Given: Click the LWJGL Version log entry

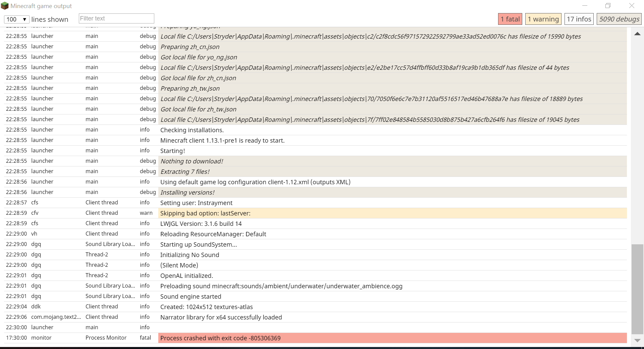Looking at the screenshot, I should click(201, 224).
